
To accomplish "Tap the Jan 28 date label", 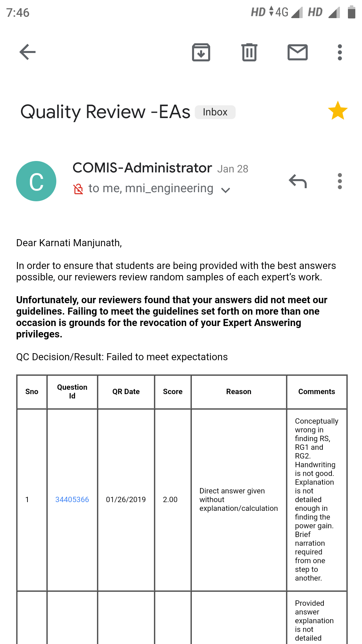I will (x=233, y=169).
